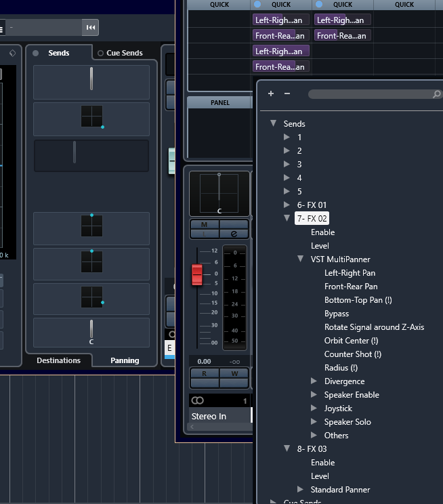
Task: Mute the Stereo In channel
Action: click(205, 224)
